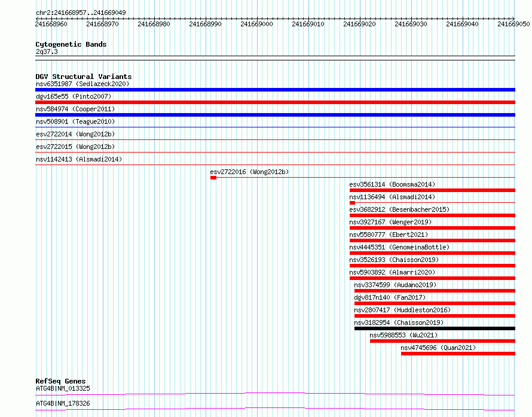This screenshot has height=417, width=532.
Task: Select nsv4745696 (Quan2021) label
Action: click(x=438, y=348)
